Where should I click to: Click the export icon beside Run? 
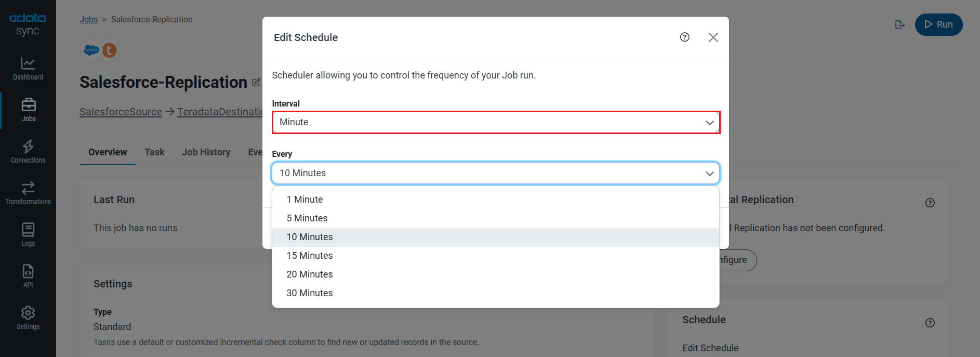coord(900,24)
